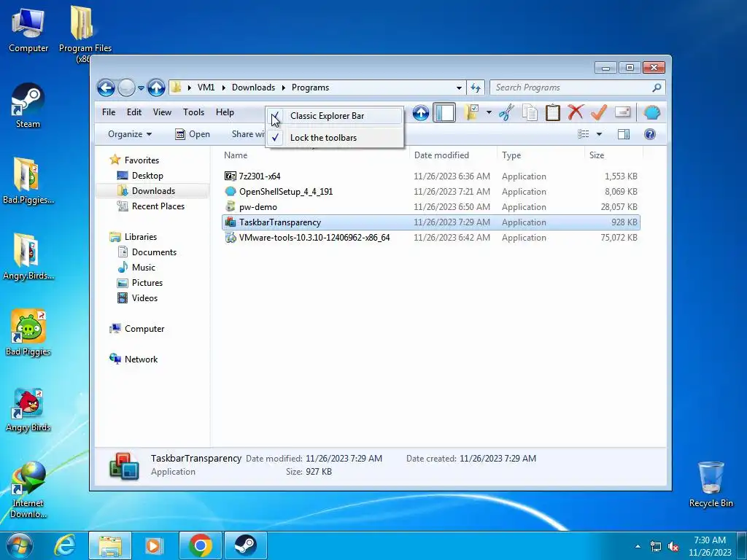This screenshot has height=560, width=747.
Task: Click VM1 in the address breadcrumb
Action: coord(206,87)
